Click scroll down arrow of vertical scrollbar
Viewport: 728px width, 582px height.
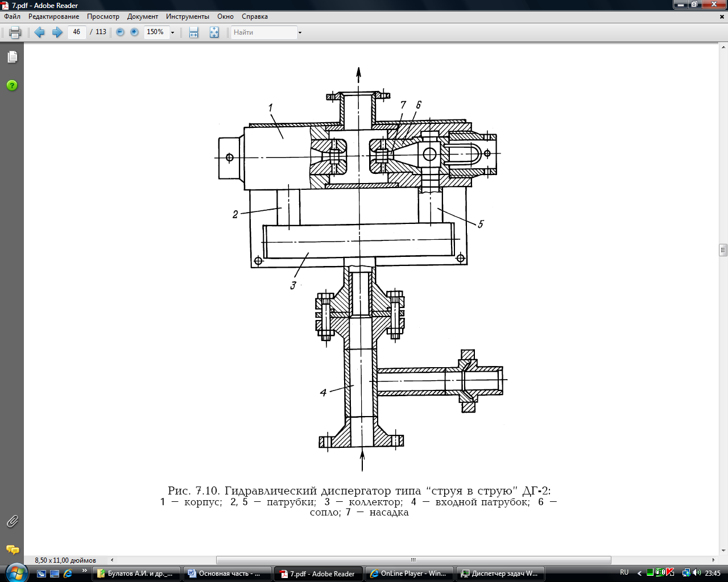coord(723,550)
